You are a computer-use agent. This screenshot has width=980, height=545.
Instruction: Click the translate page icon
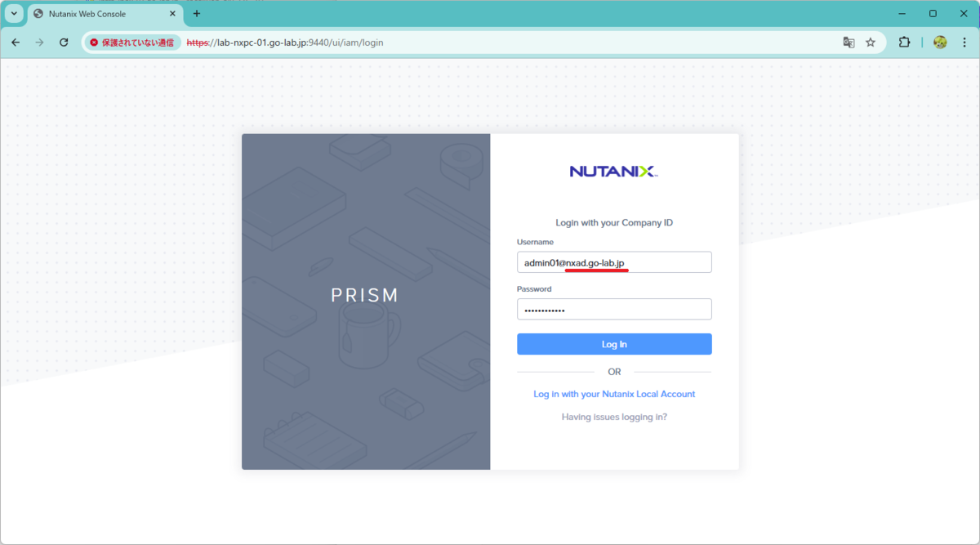tap(849, 42)
